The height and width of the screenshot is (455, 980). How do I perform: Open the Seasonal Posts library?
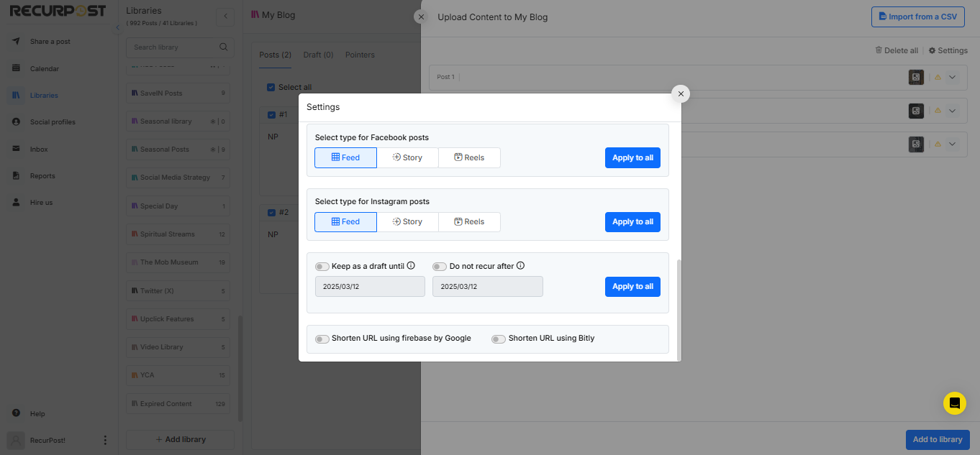178,150
